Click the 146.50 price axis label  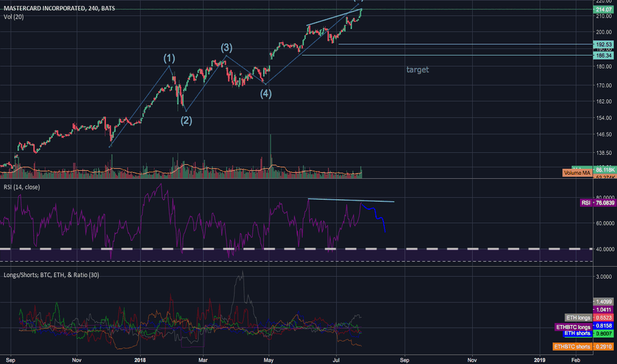(x=604, y=134)
